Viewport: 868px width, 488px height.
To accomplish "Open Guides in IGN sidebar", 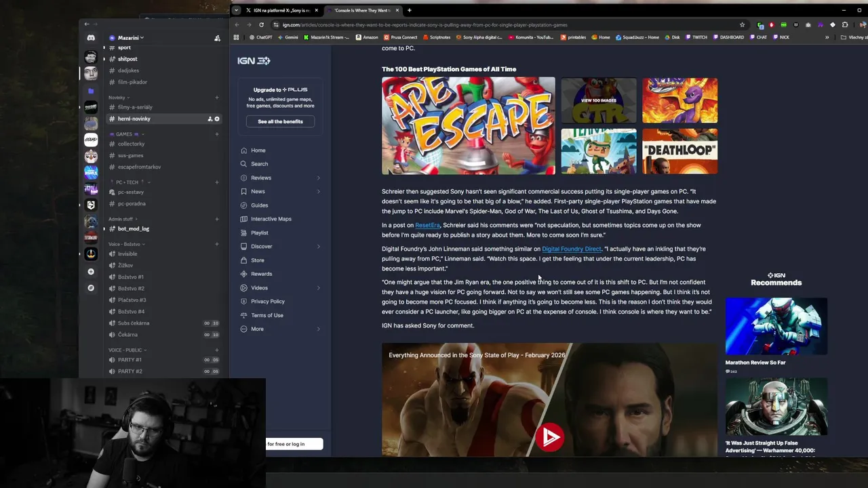I will [x=259, y=205].
